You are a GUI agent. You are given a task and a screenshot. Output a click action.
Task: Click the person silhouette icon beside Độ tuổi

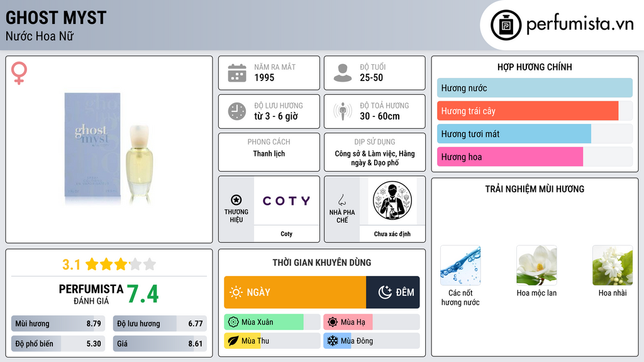(x=343, y=73)
